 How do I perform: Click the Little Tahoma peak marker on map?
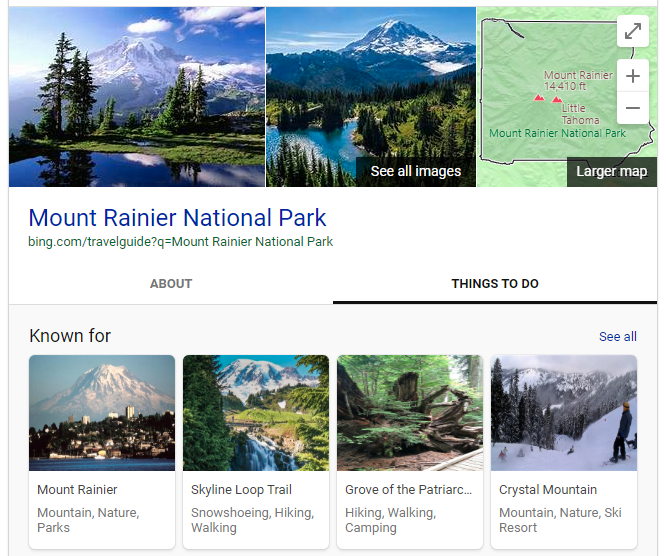[557, 100]
